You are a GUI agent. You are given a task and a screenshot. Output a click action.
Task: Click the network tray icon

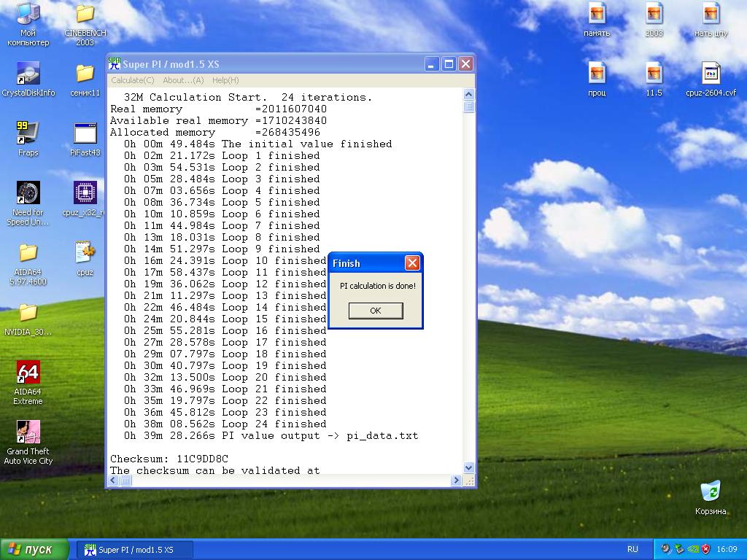tap(679, 549)
